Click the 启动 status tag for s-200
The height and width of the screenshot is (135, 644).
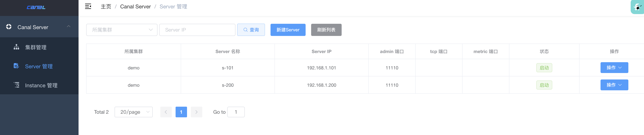tap(544, 85)
